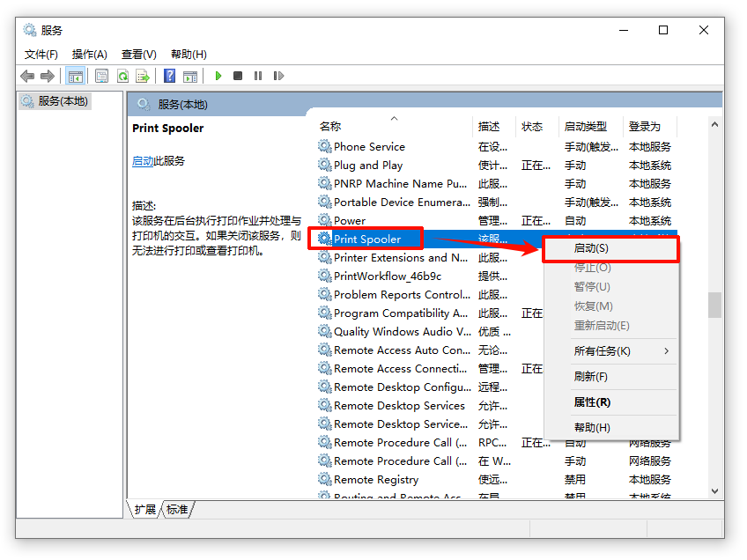Click the scrollbar's down arrow
The width and height of the screenshot is (747, 560).
click(714, 490)
